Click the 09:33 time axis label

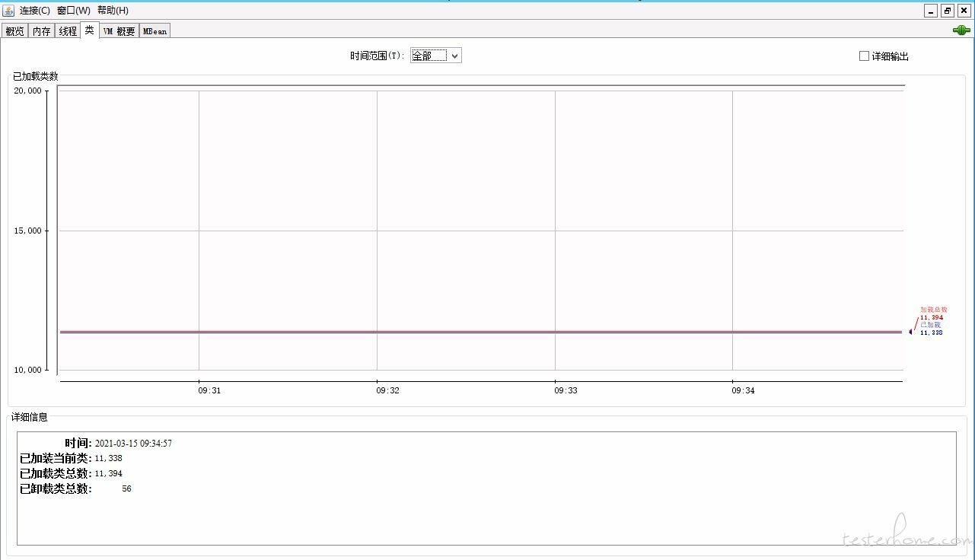(x=566, y=390)
